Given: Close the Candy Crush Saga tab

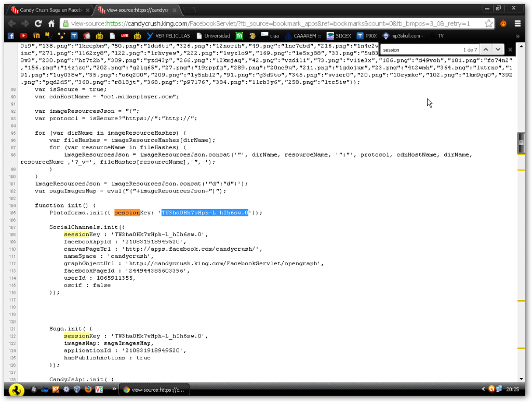Looking at the screenshot, I should [x=87, y=10].
